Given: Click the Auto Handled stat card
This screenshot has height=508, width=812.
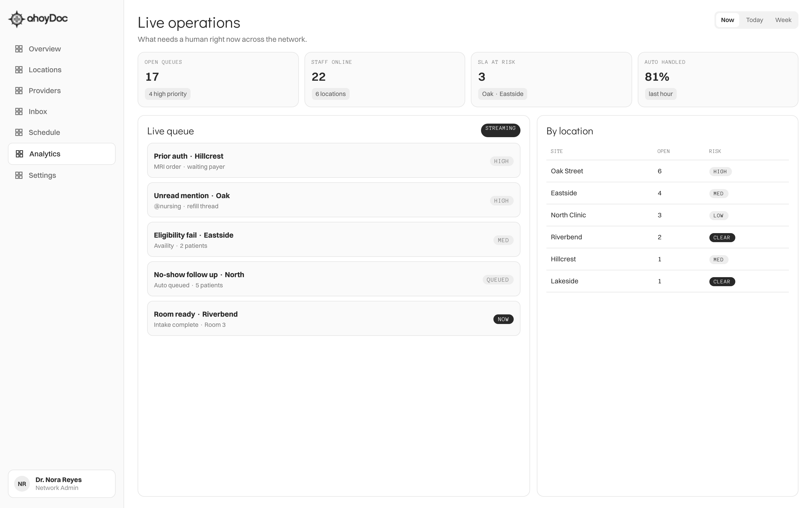Looking at the screenshot, I should click(x=718, y=80).
